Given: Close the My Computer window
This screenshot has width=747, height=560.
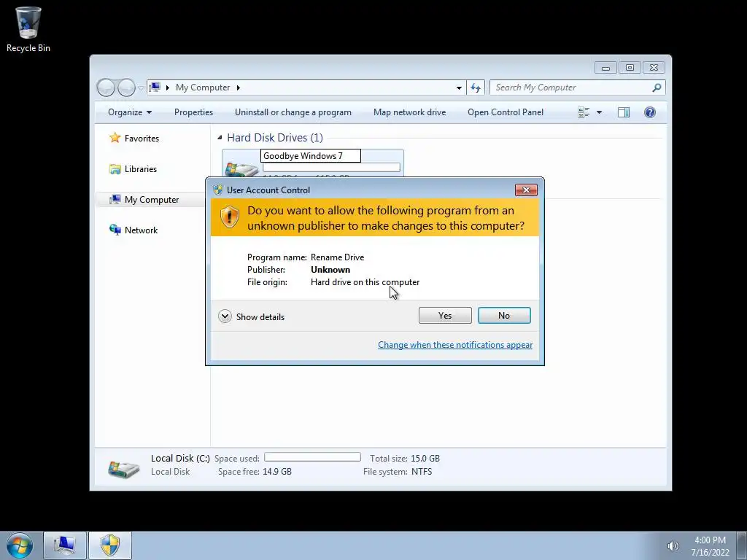Looking at the screenshot, I should click(654, 68).
